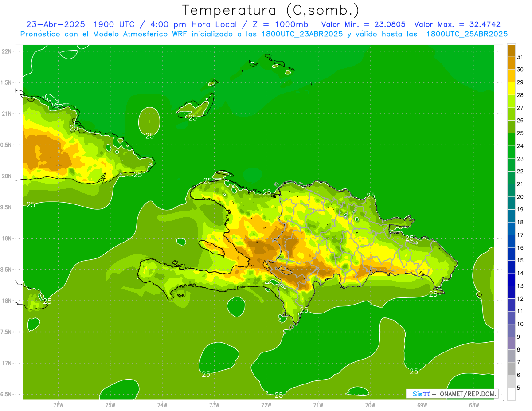Click the "17N" latitude axis label
The image size is (532, 411).
pyautogui.click(x=7, y=363)
